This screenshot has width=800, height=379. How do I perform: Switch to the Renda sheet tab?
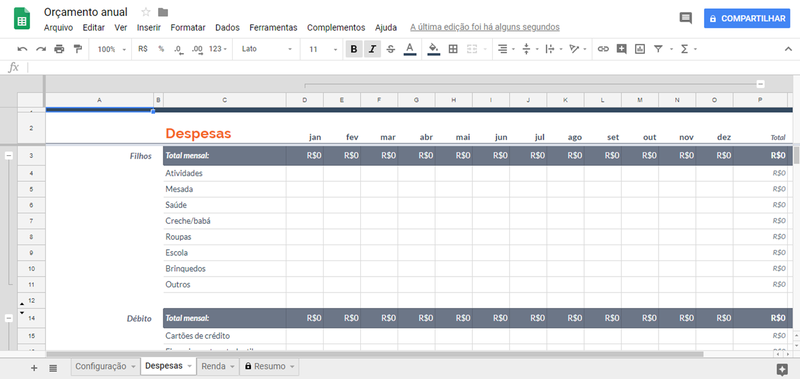coord(218,366)
